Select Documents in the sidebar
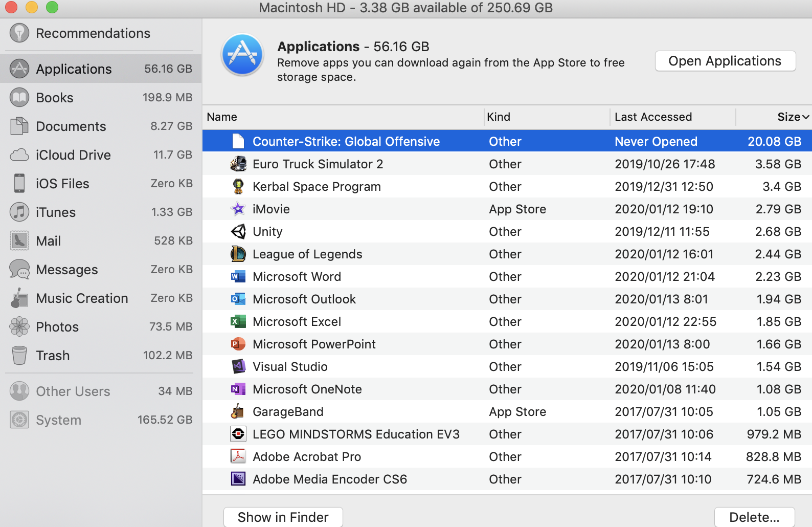812x527 pixels. [x=101, y=126]
